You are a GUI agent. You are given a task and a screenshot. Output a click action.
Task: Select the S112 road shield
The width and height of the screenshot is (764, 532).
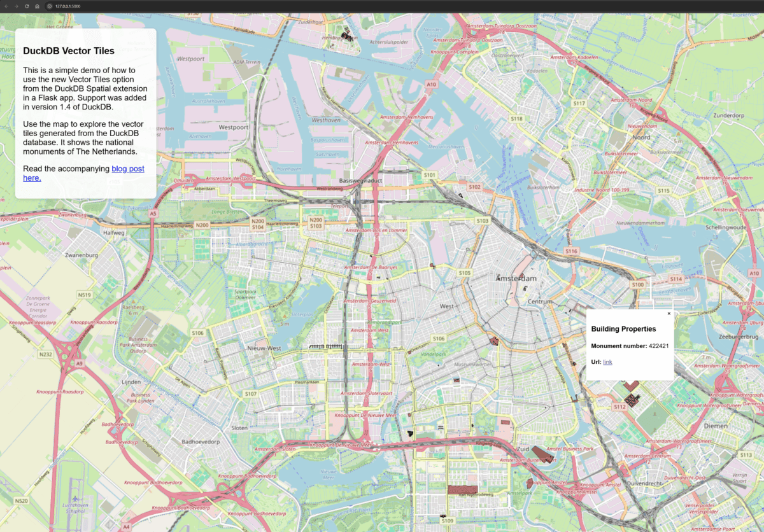coord(619,407)
